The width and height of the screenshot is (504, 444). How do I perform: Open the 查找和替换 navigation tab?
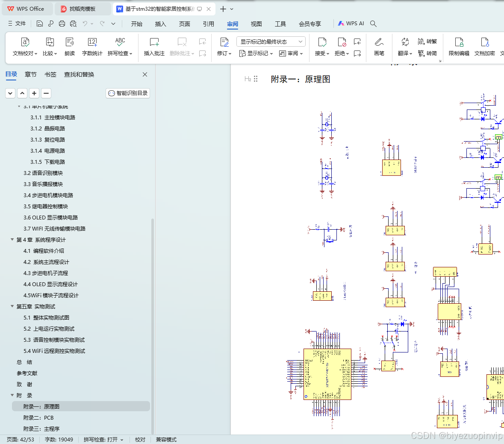[79, 74]
